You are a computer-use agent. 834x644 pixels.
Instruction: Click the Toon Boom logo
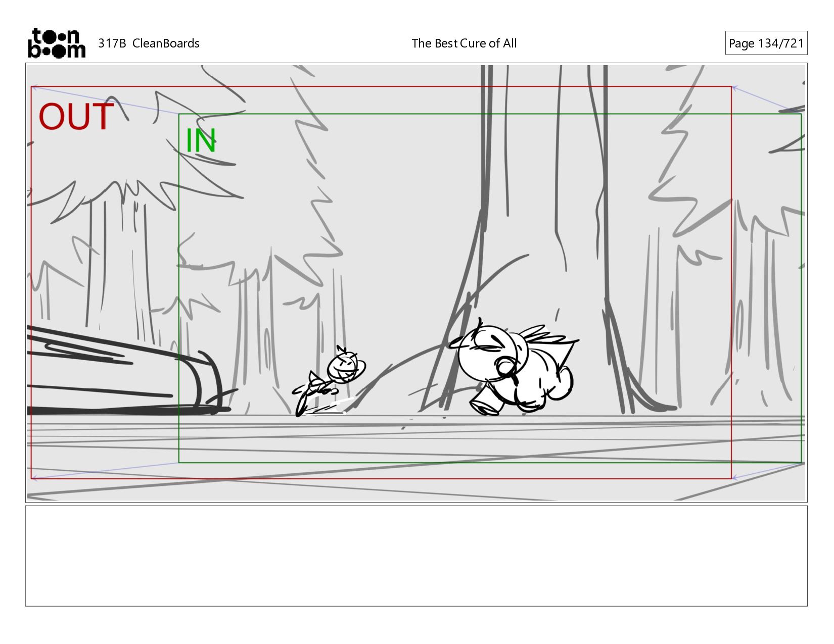click(x=56, y=43)
